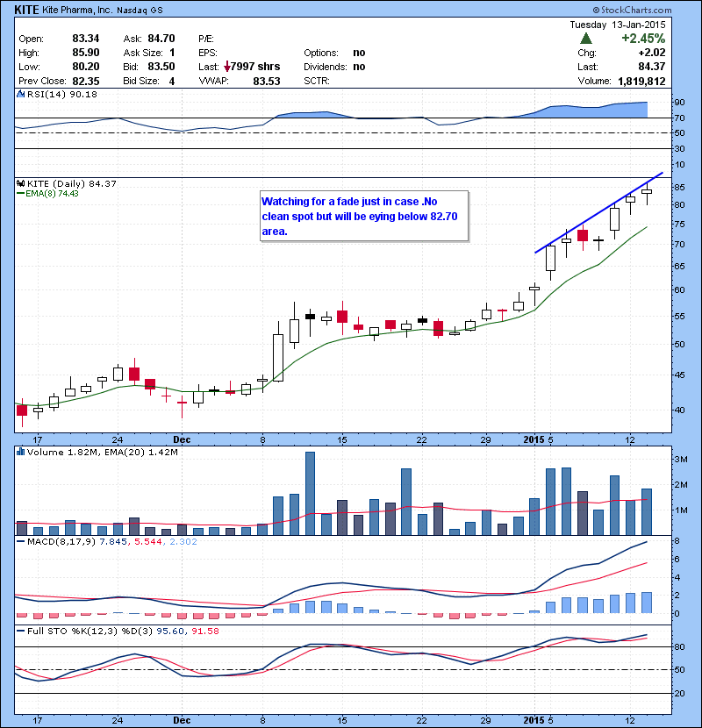Click the Dividends label

point(326,67)
